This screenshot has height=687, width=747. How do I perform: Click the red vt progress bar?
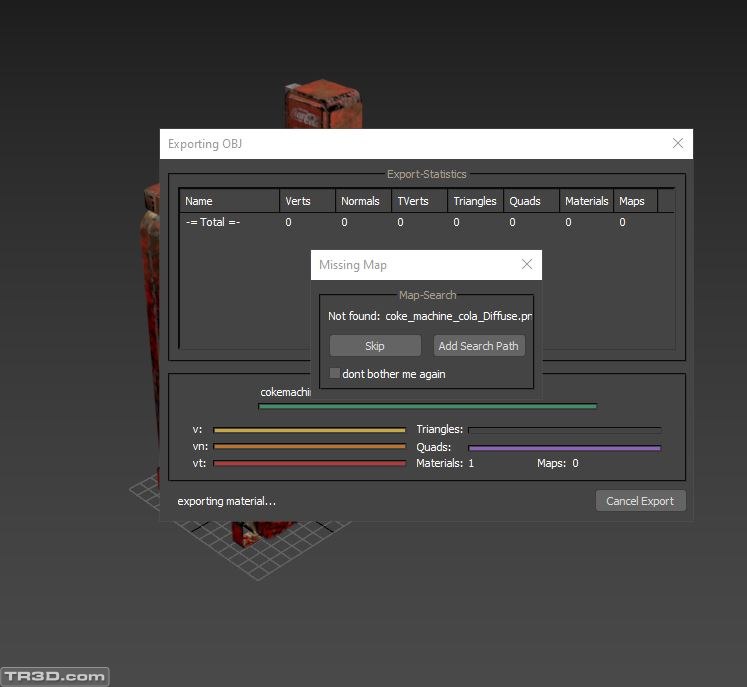click(x=309, y=463)
